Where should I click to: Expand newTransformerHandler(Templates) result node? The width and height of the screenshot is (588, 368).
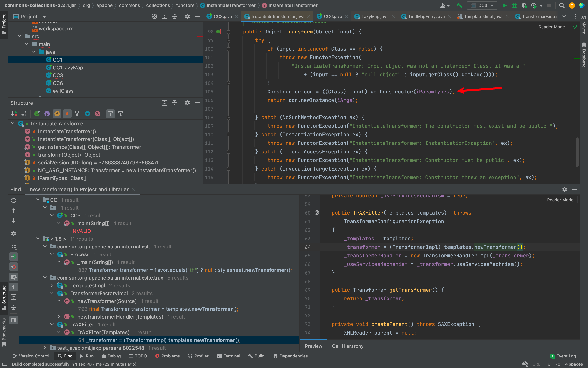tap(59, 316)
